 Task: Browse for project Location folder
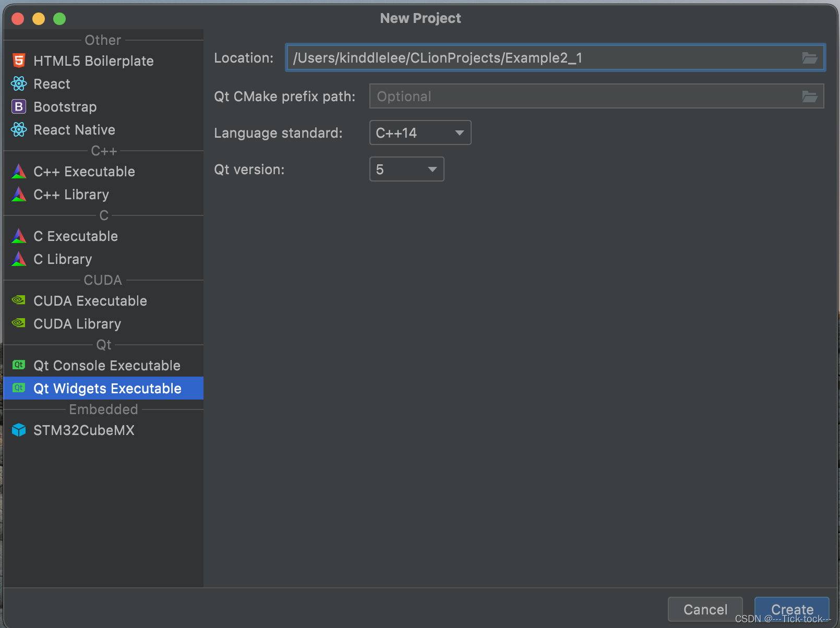[809, 58]
